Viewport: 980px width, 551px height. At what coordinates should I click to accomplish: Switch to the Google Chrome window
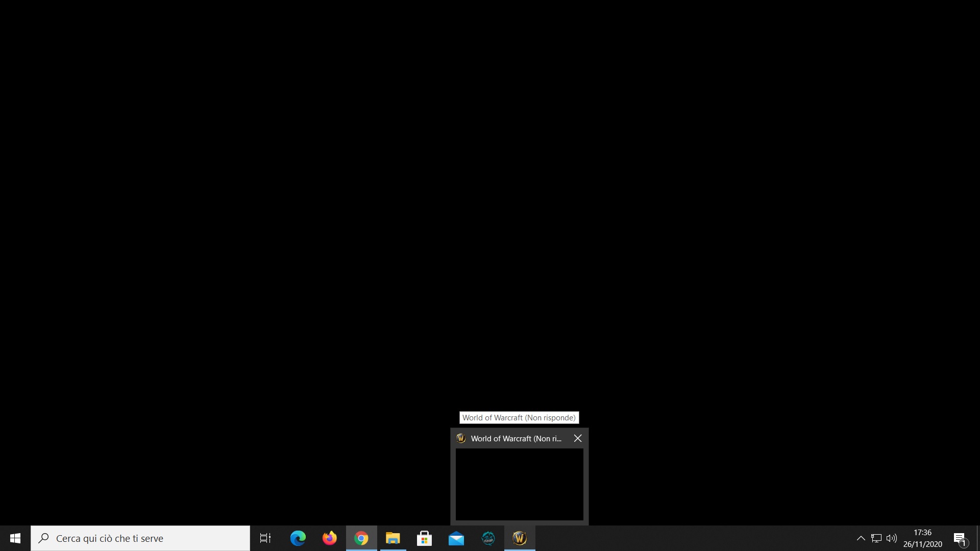361,538
